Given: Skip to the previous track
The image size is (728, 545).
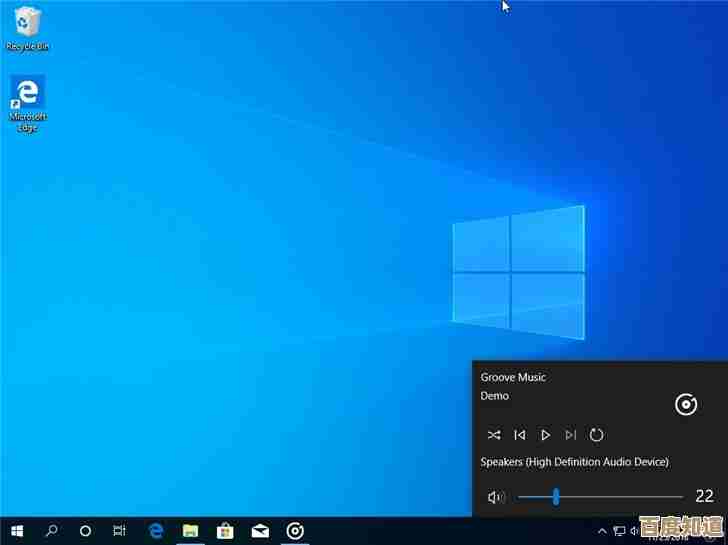Looking at the screenshot, I should click(520, 435).
